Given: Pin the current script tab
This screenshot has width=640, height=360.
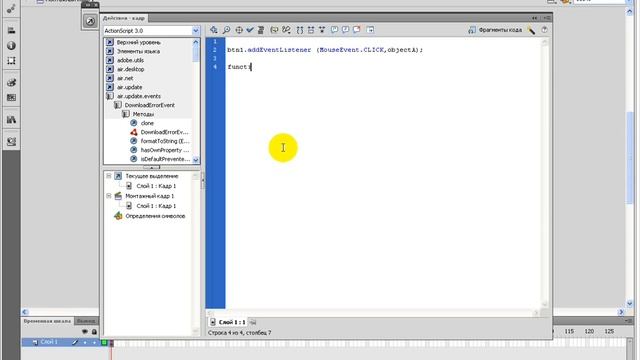Looking at the screenshot, I should [253, 322].
